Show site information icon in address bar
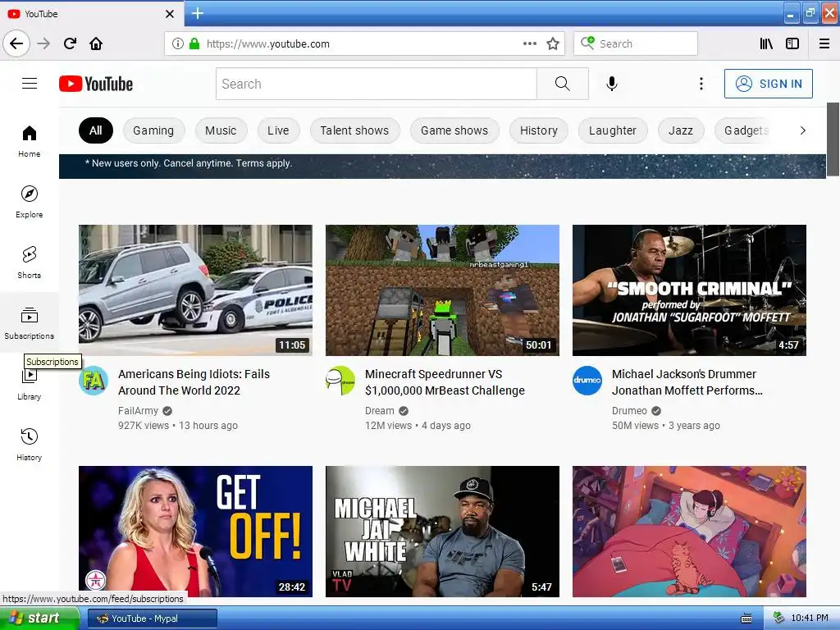840x630 pixels. click(x=178, y=43)
